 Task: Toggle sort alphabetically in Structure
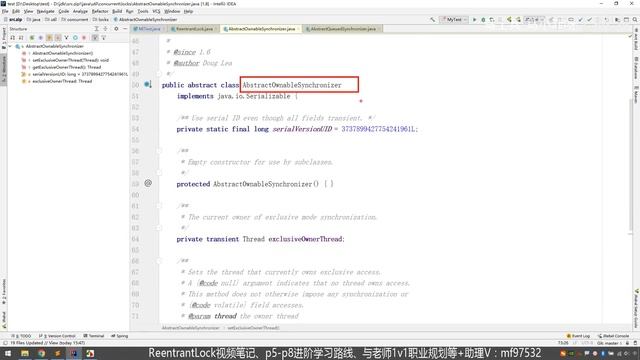pyautogui.click(x=21, y=38)
